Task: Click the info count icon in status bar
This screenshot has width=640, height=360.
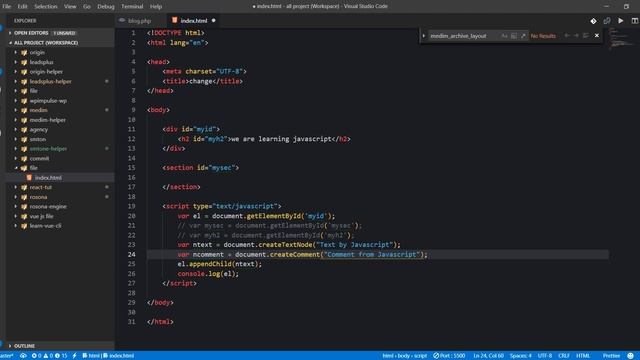Action: pos(57,356)
